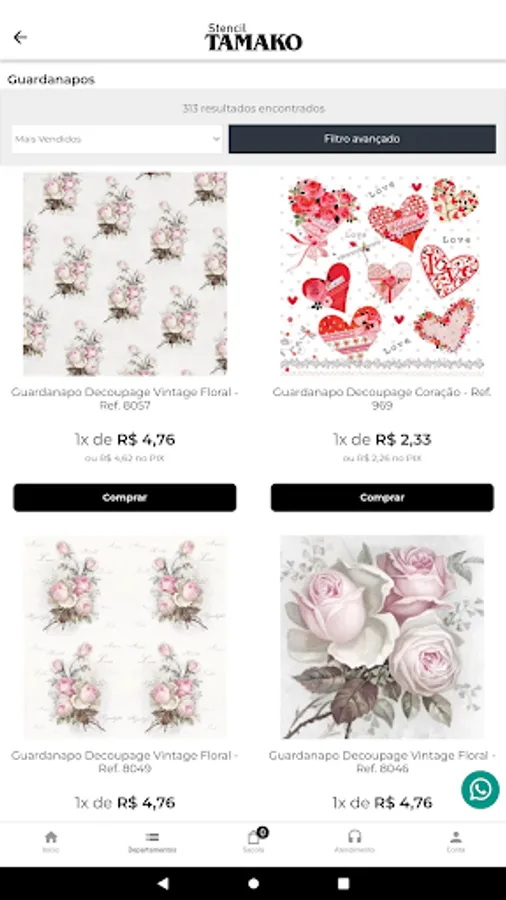Screen dimensions: 506x900
Task: Buy Guardanapo Vintage Floral Ref. 8057
Action: [x=124, y=498]
